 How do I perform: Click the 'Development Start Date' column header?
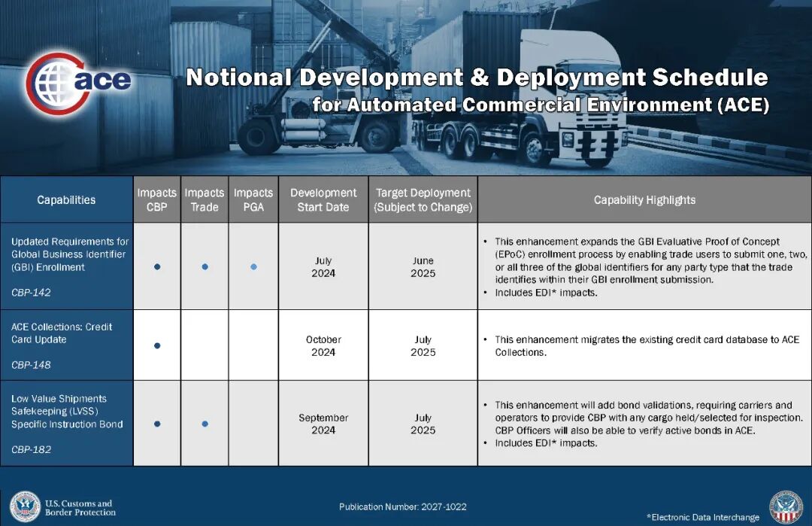pos(323,200)
